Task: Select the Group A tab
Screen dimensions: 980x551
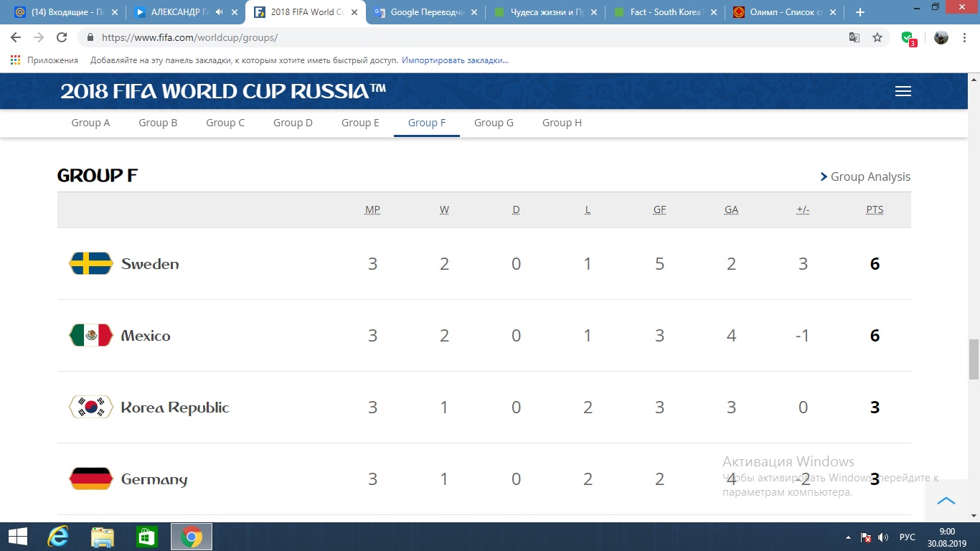Action: click(90, 123)
